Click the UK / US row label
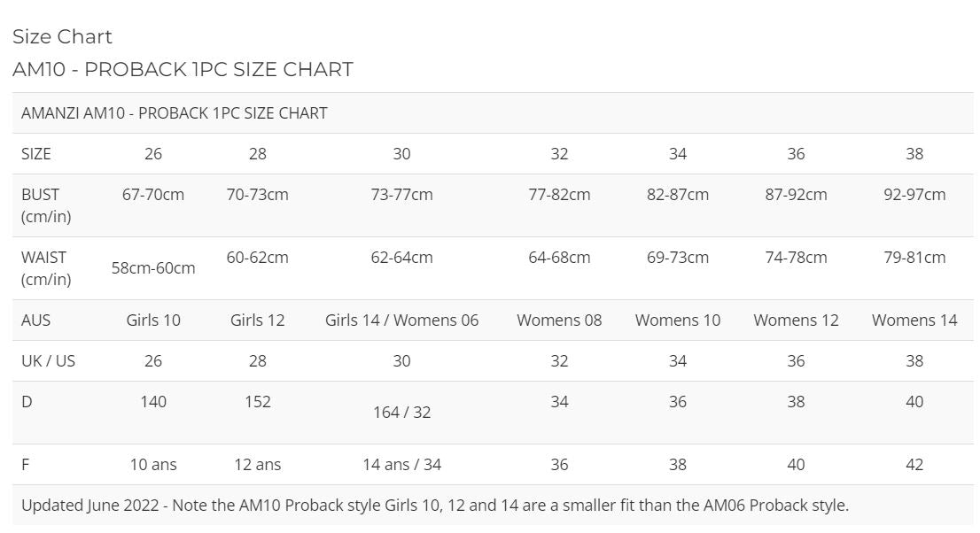 coord(48,361)
